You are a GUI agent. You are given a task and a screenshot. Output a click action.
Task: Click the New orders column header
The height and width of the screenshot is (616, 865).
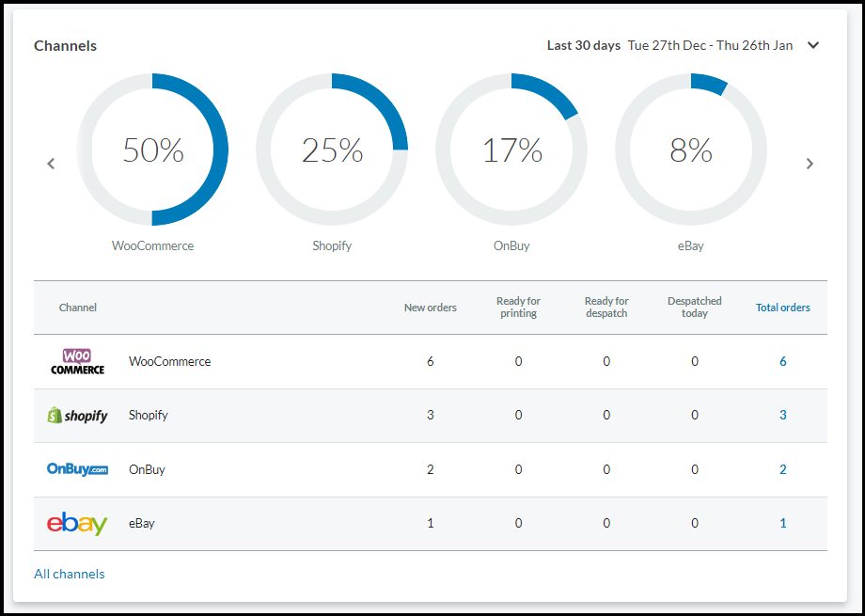431,308
